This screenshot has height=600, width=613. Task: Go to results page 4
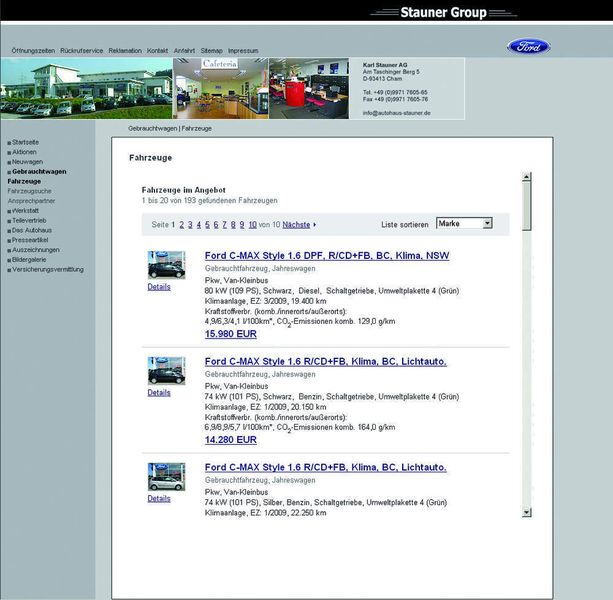pos(199,225)
